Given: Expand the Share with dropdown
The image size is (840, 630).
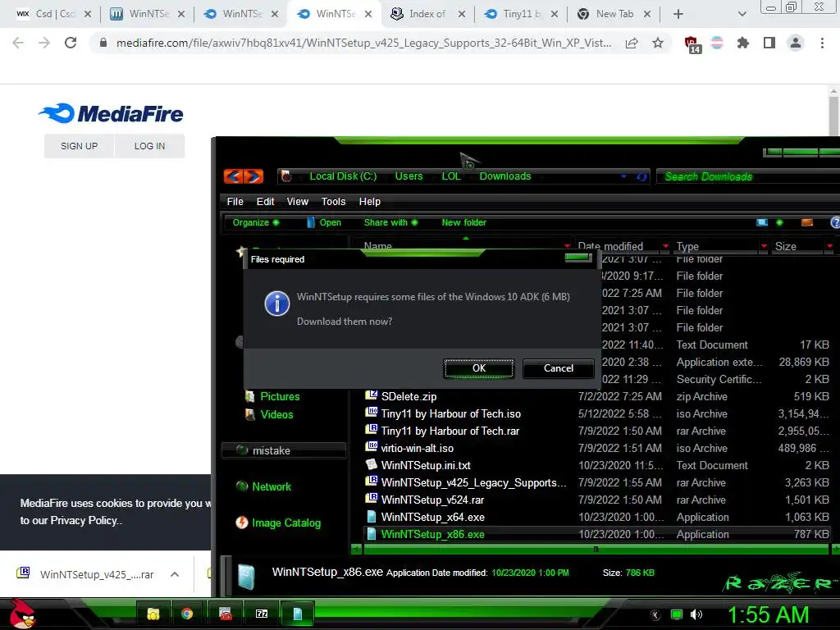Looking at the screenshot, I should (x=390, y=222).
